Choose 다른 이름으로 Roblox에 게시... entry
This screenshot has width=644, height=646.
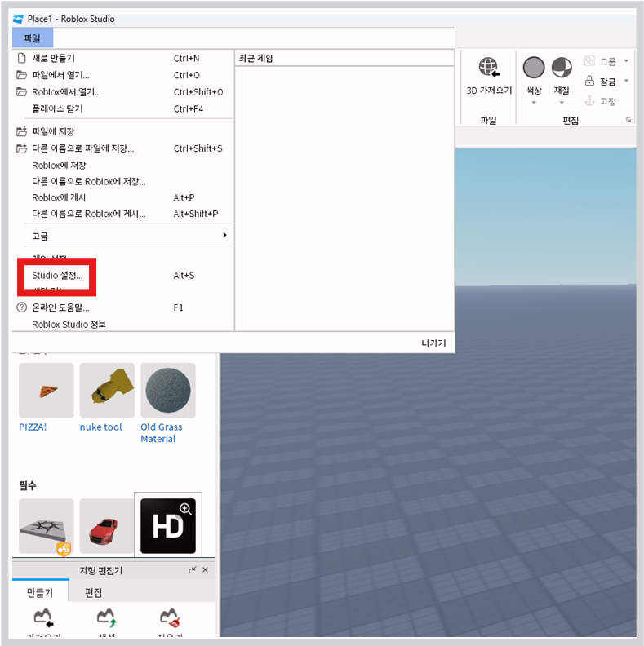click(x=122, y=214)
